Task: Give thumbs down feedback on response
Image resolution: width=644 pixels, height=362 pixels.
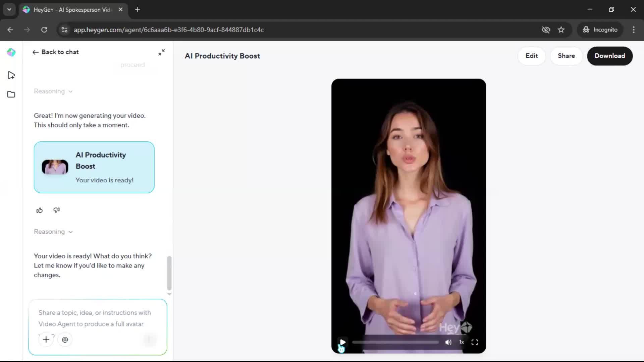Action: [x=56, y=210]
